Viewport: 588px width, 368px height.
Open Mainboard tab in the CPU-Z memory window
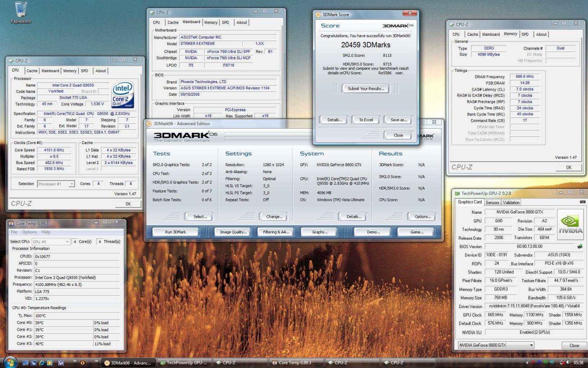click(491, 34)
